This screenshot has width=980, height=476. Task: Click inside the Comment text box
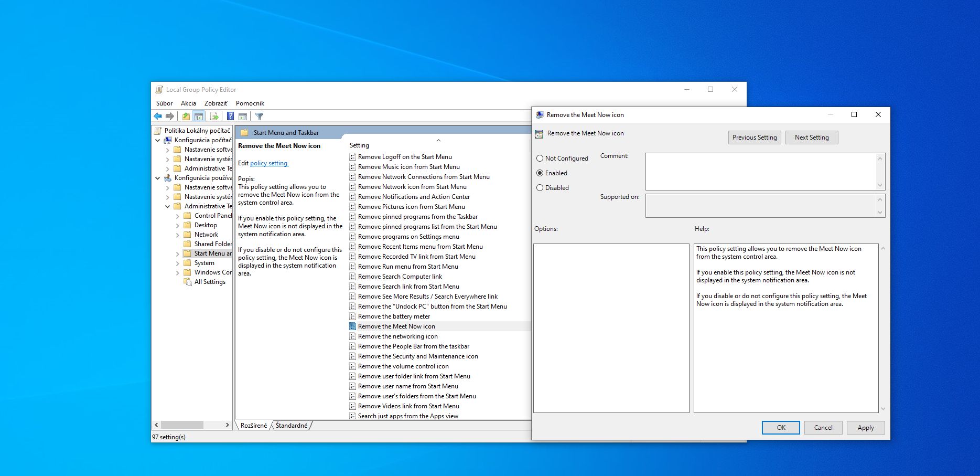click(x=761, y=172)
